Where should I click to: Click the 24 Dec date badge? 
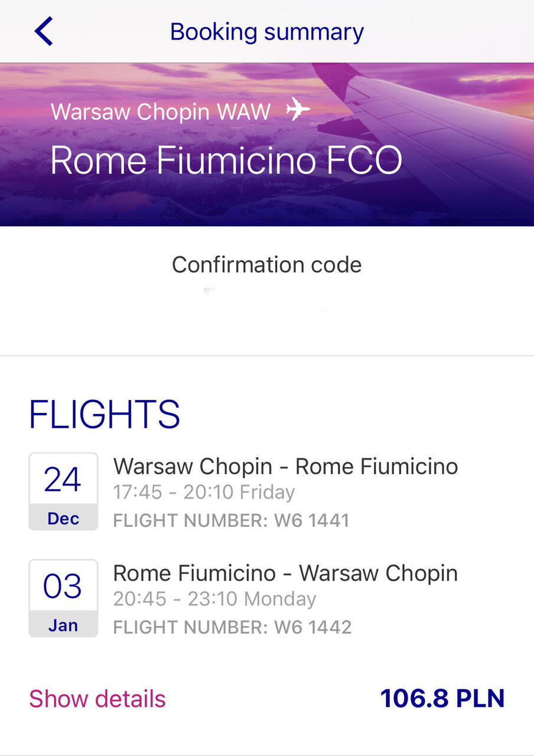63,491
